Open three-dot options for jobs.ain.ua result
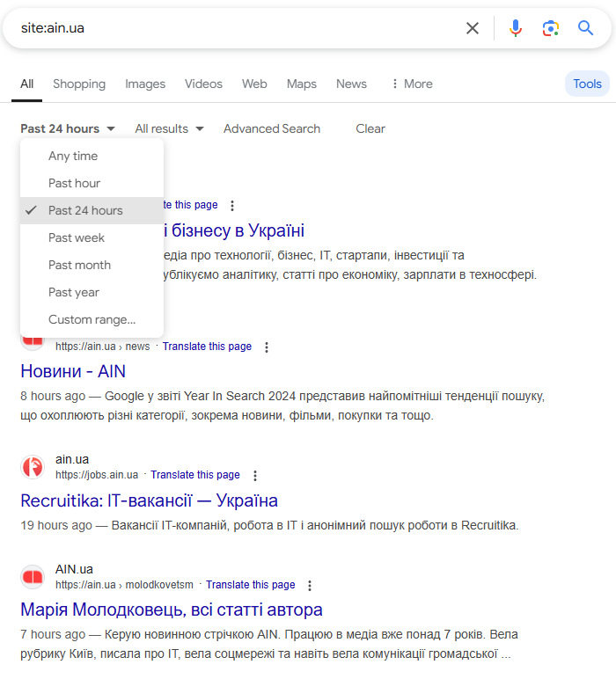The height and width of the screenshot is (679, 616). (255, 476)
